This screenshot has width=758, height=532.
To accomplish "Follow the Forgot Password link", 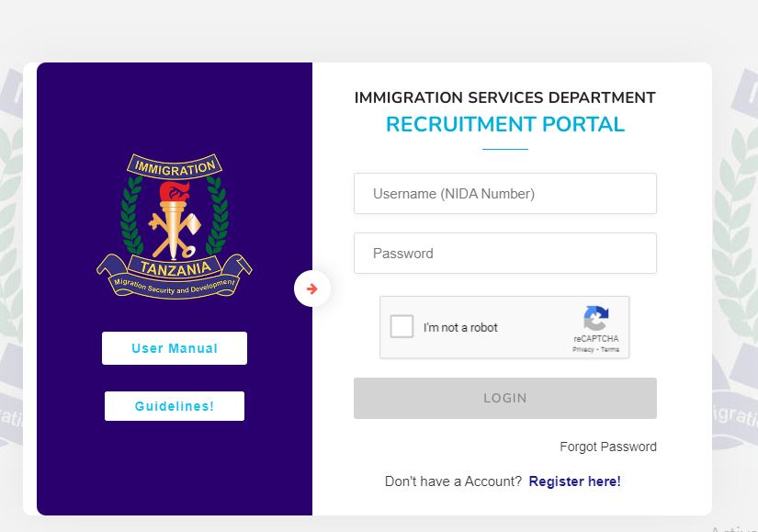I will point(607,447).
